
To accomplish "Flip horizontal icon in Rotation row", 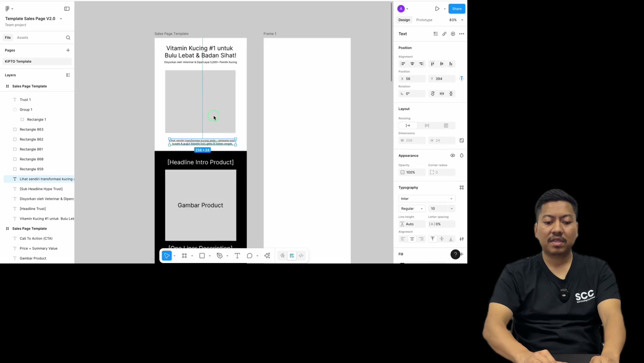I will pos(442,94).
